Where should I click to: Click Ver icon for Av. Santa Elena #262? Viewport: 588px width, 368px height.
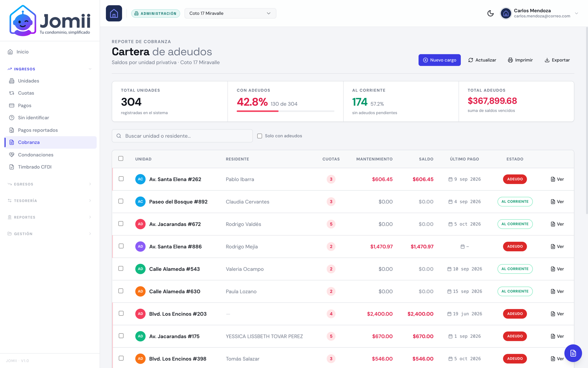[553, 179]
